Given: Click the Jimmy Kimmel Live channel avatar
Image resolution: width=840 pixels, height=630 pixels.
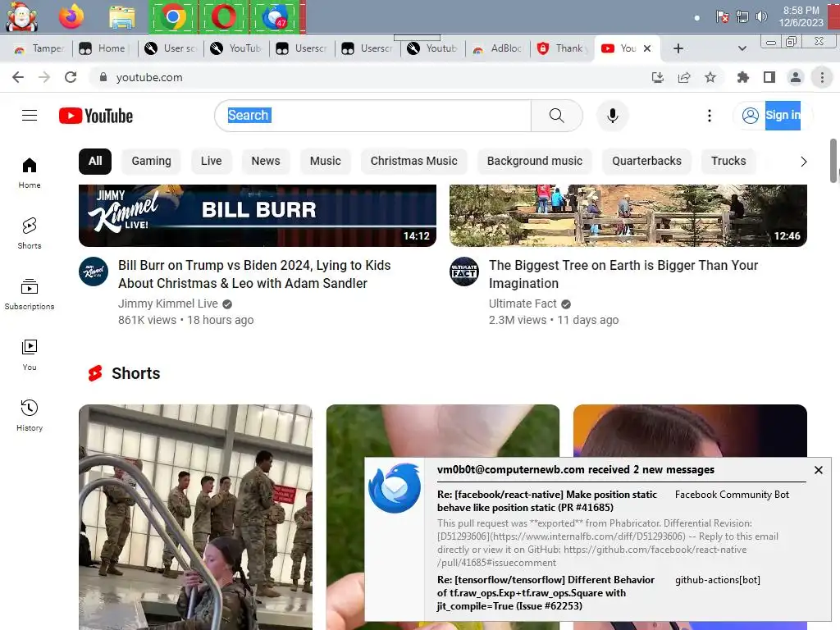Looking at the screenshot, I should click(x=94, y=272).
